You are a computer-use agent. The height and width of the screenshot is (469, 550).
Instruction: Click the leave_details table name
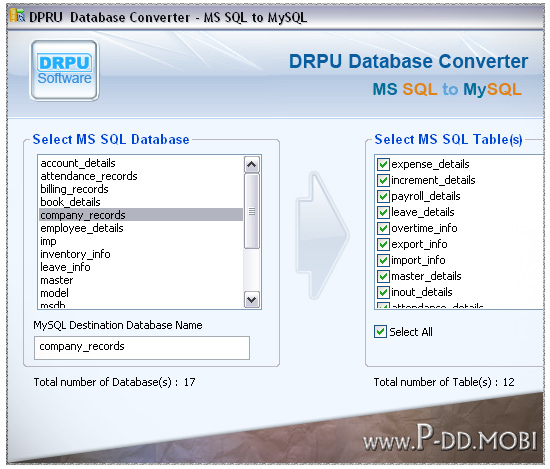tap(423, 212)
